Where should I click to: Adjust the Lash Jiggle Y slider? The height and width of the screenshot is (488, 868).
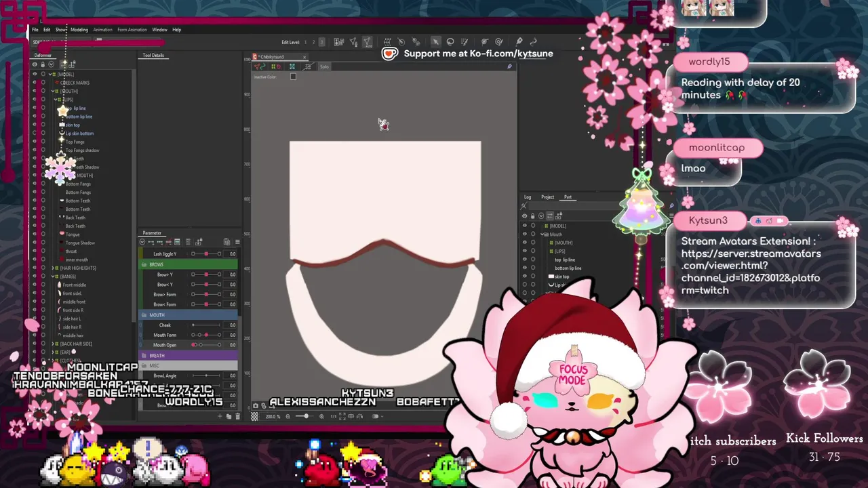(206, 253)
